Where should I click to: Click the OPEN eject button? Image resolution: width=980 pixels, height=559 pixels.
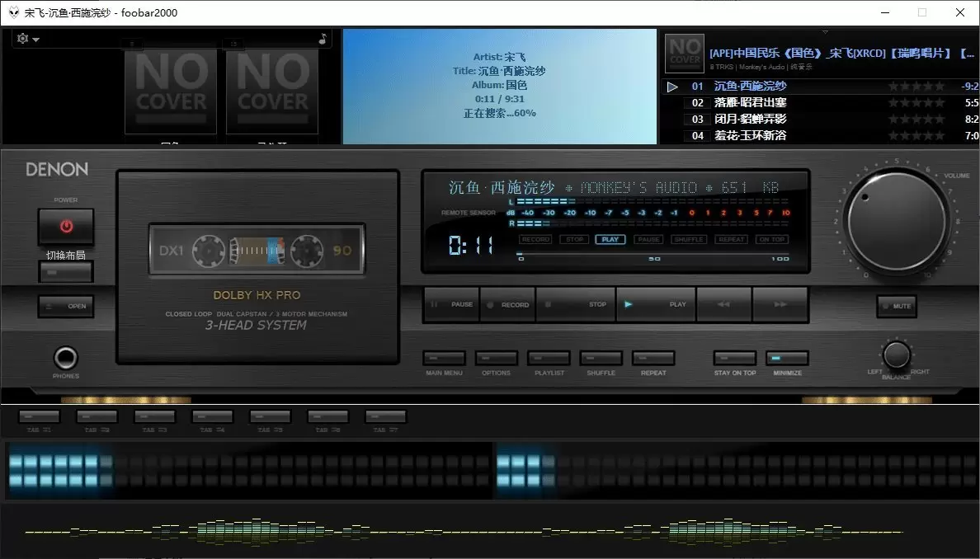coord(66,306)
